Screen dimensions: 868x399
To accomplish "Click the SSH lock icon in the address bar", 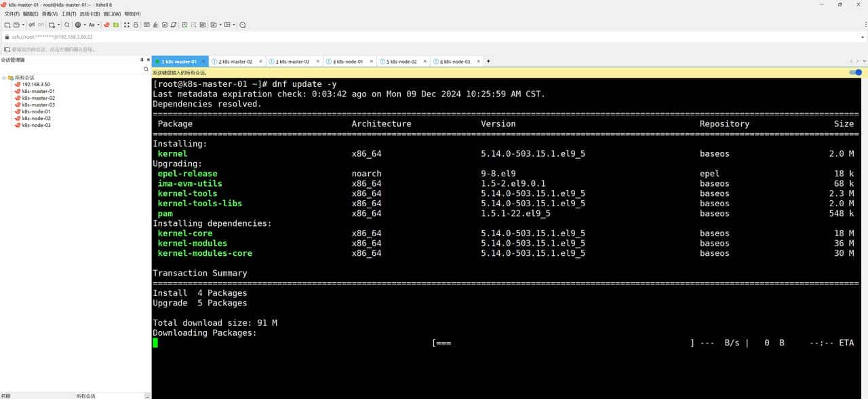I will (8, 37).
